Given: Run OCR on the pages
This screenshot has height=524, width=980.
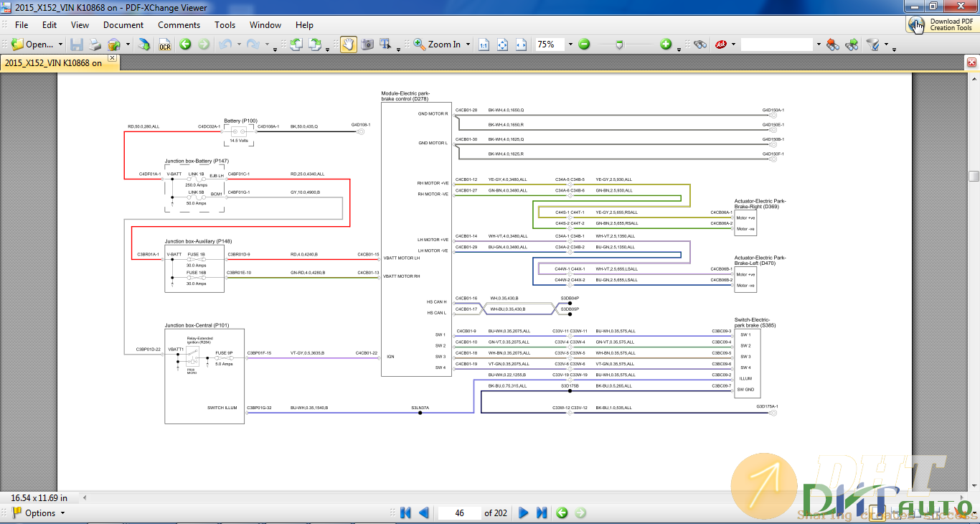Looking at the screenshot, I should 165,45.
